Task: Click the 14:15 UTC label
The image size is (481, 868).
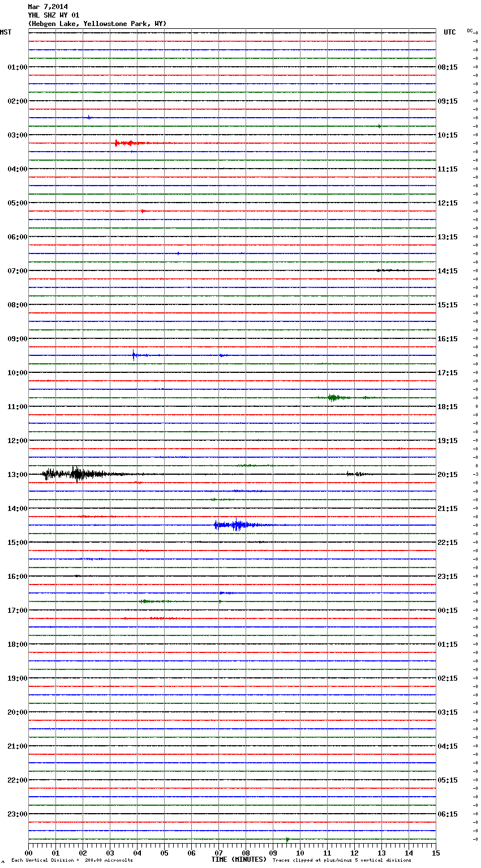Action: coord(448,271)
